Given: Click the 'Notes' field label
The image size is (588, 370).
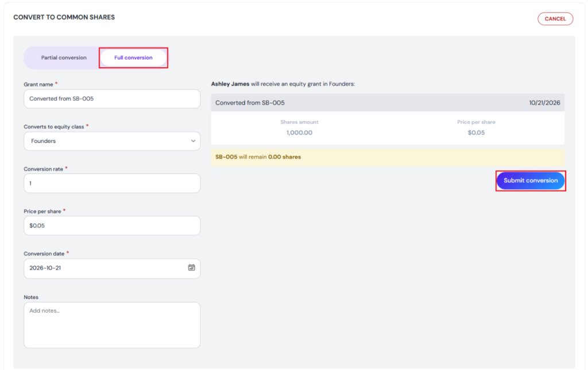Looking at the screenshot, I should click(x=31, y=297).
